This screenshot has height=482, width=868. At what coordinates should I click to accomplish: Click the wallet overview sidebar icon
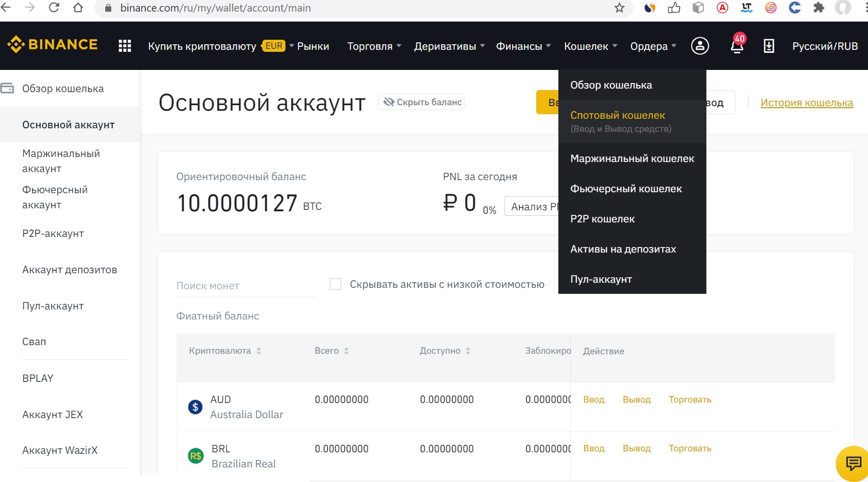coord(7,89)
